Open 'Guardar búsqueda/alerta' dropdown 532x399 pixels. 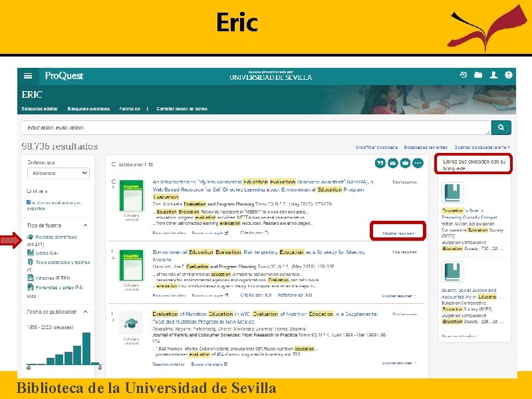pyautogui.click(x=481, y=147)
